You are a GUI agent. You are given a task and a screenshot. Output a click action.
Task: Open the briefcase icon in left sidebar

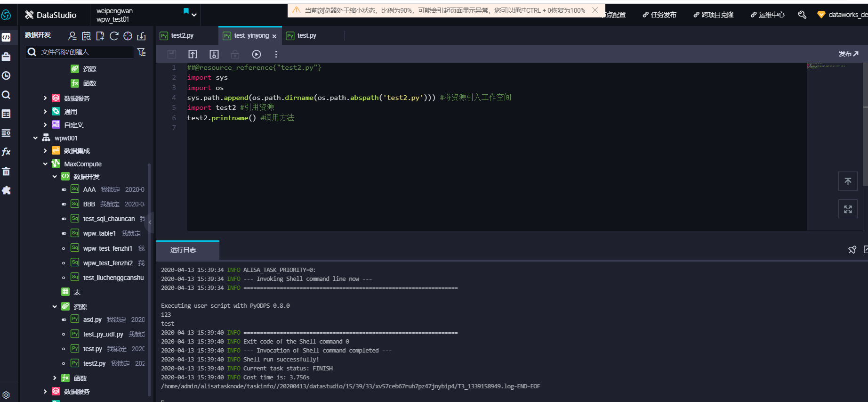coord(6,57)
